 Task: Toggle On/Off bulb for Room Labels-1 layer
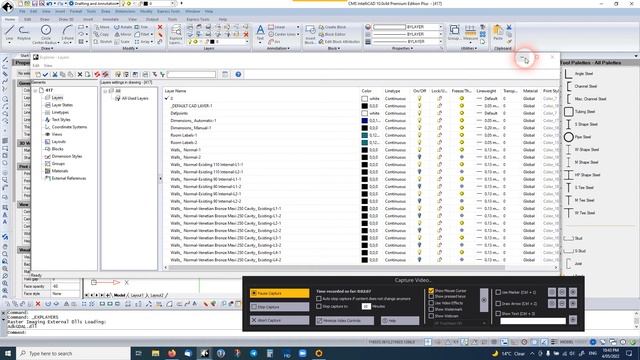click(x=419, y=135)
